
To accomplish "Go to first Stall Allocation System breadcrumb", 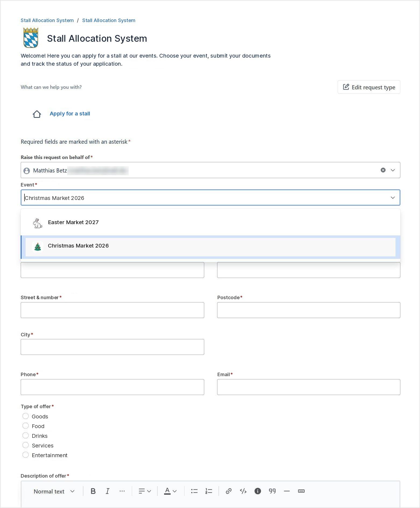I will (47, 20).
